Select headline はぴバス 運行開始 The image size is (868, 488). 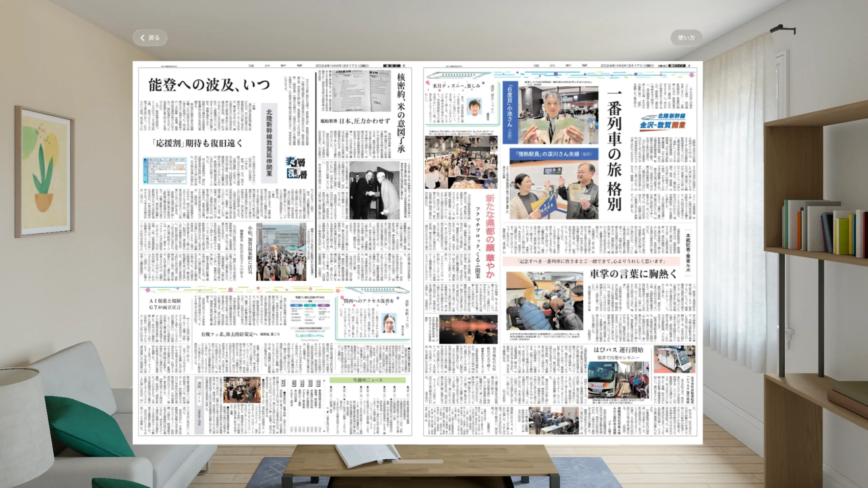tap(619, 350)
